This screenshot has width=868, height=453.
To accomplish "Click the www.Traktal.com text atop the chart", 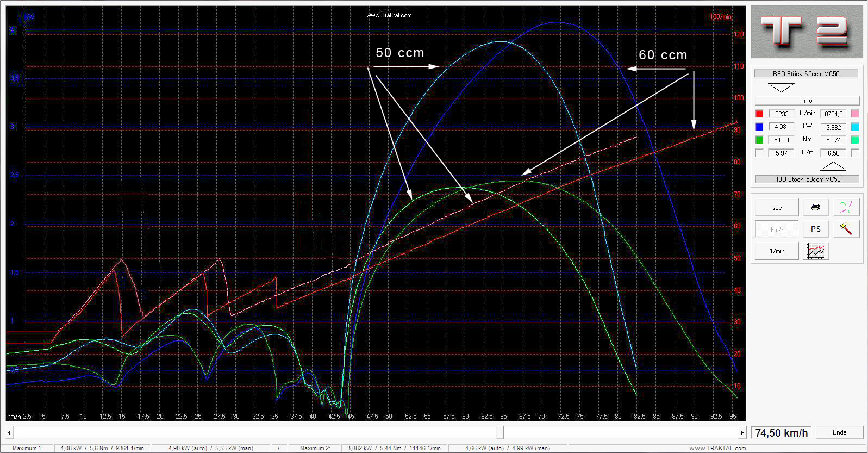I will coord(389,15).
